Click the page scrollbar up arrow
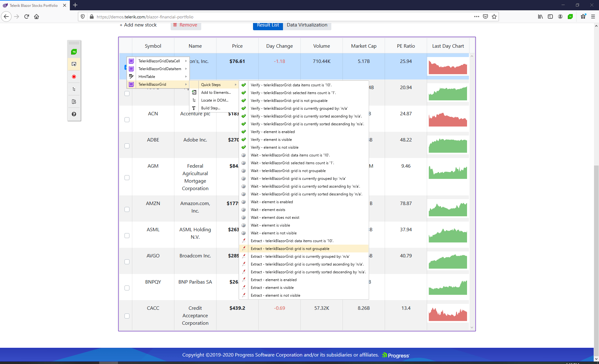This screenshot has height=364, width=599. 596,26
